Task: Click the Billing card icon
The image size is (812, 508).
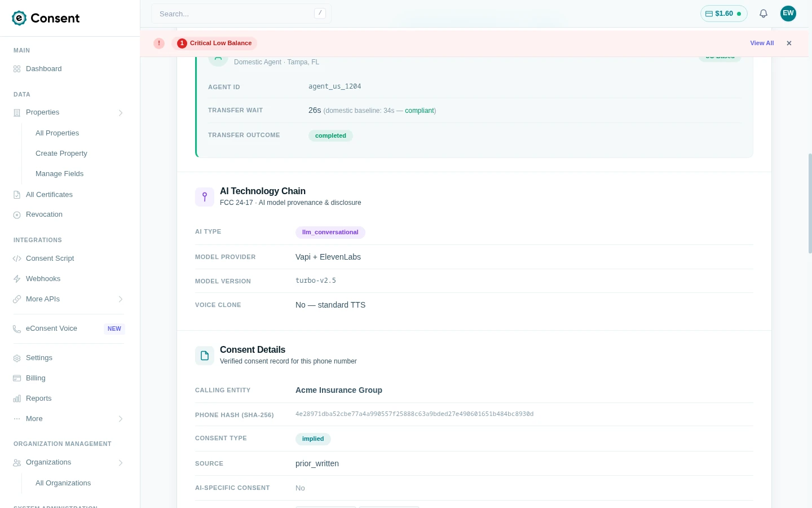Action: click(x=17, y=378)
